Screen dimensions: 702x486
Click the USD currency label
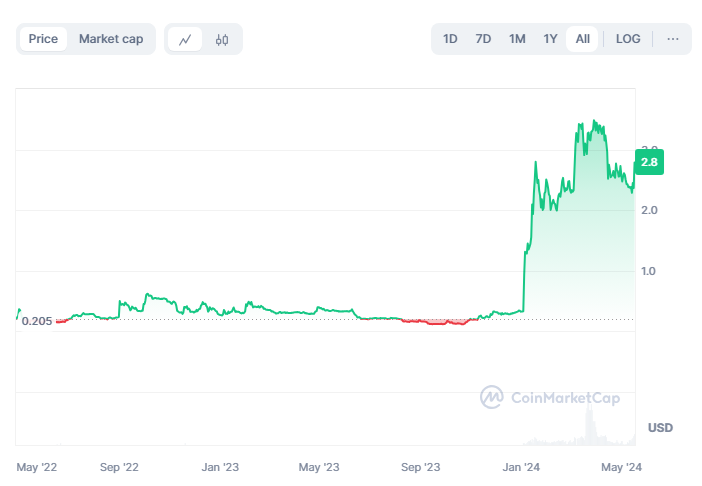point(660,428)
